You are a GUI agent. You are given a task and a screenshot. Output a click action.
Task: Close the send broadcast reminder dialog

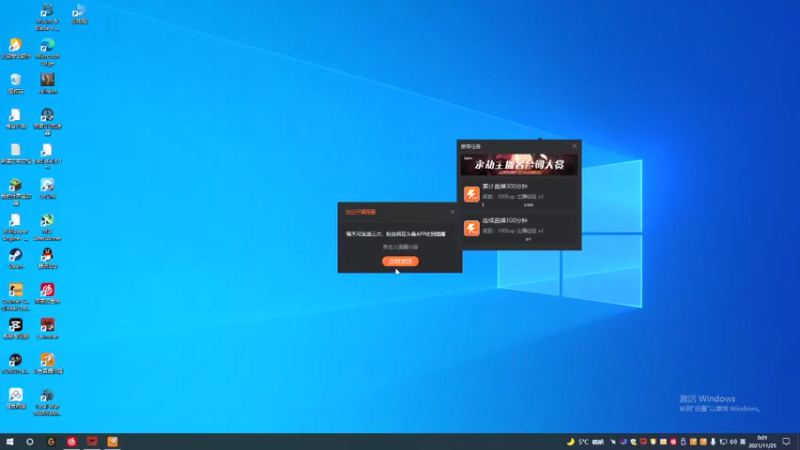click(452, 212)
